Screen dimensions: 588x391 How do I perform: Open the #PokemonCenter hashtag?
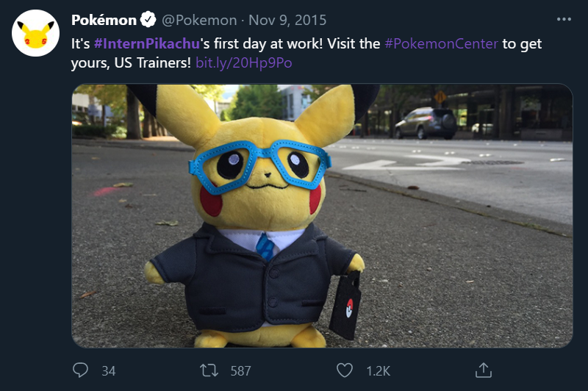pos(441,44)
